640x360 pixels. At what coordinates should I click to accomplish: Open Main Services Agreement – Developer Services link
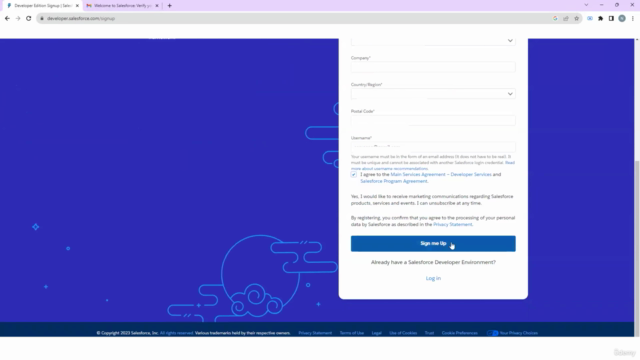point(441,174)
